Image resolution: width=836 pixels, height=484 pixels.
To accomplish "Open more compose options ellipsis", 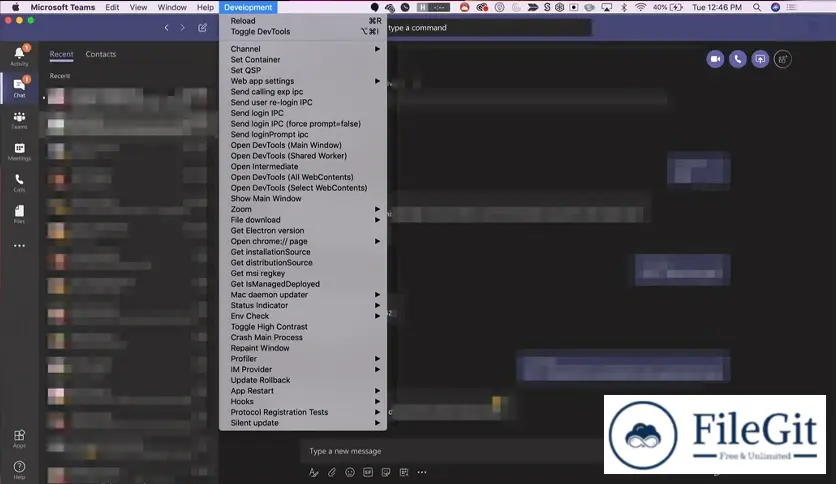I will point(422,472).
